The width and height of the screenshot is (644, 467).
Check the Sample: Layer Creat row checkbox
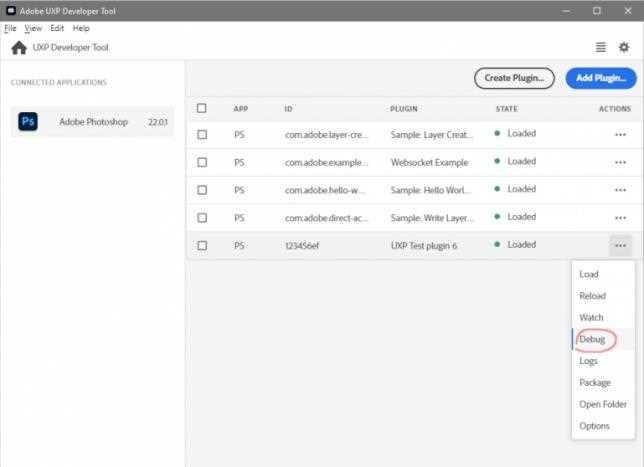pos(202,135)
